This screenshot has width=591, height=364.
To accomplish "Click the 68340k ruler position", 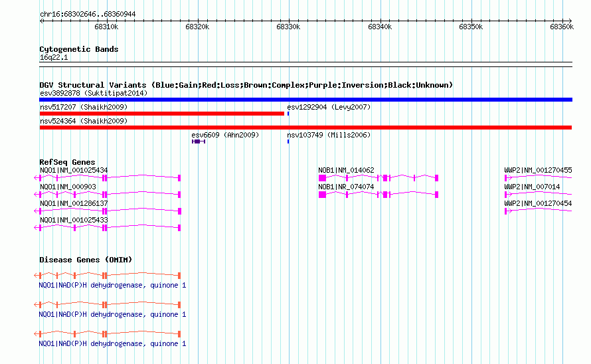I will point(380,27).
